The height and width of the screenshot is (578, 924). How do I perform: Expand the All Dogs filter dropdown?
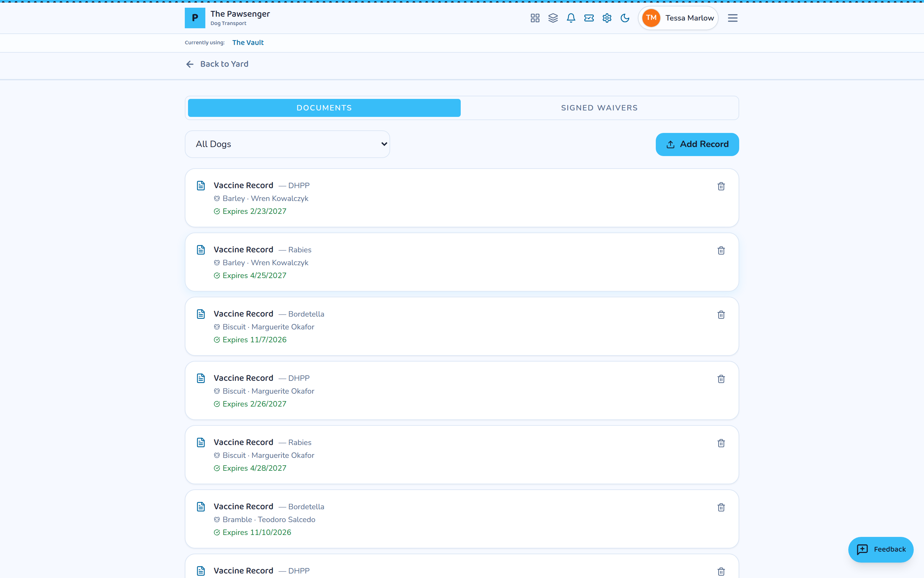click(287, 144)
